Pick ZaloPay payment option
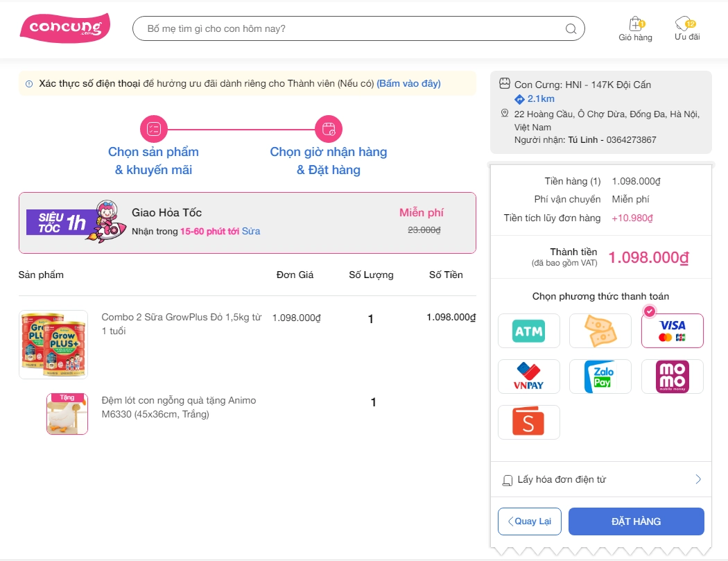 pos(600,377)
